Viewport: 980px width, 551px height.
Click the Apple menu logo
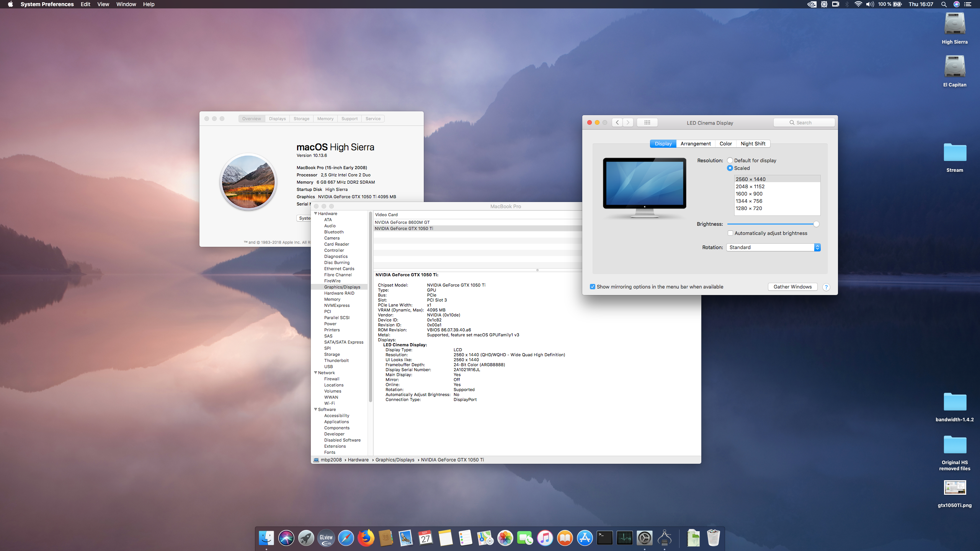(x=10, y=4)
